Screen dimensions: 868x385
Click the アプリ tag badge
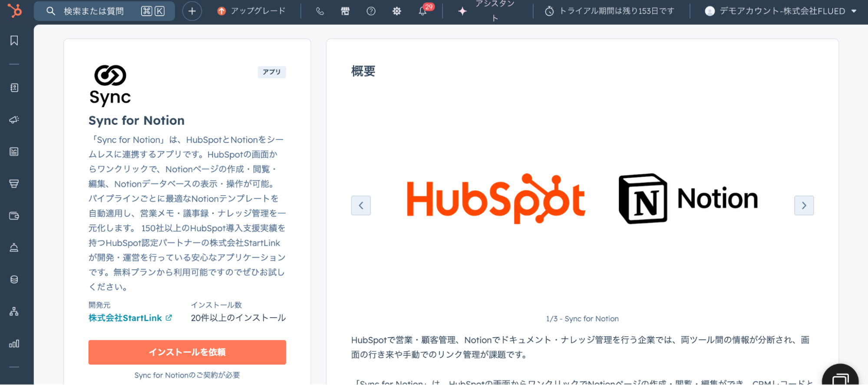click(272, 72)
